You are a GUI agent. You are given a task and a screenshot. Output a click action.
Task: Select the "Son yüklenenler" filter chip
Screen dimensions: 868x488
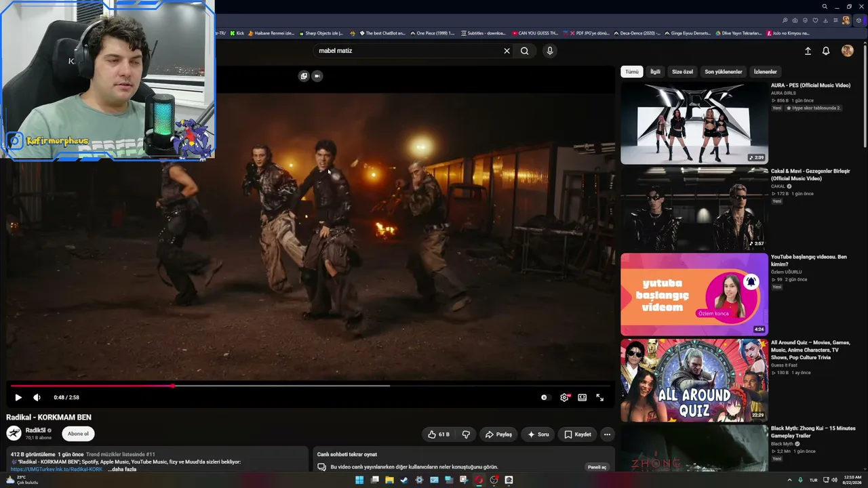pyautogui.click(x=723, y=72)
